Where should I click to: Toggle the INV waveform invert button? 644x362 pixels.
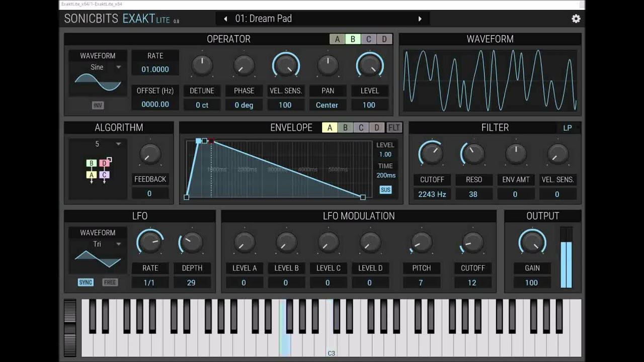[x=98, y=106]
